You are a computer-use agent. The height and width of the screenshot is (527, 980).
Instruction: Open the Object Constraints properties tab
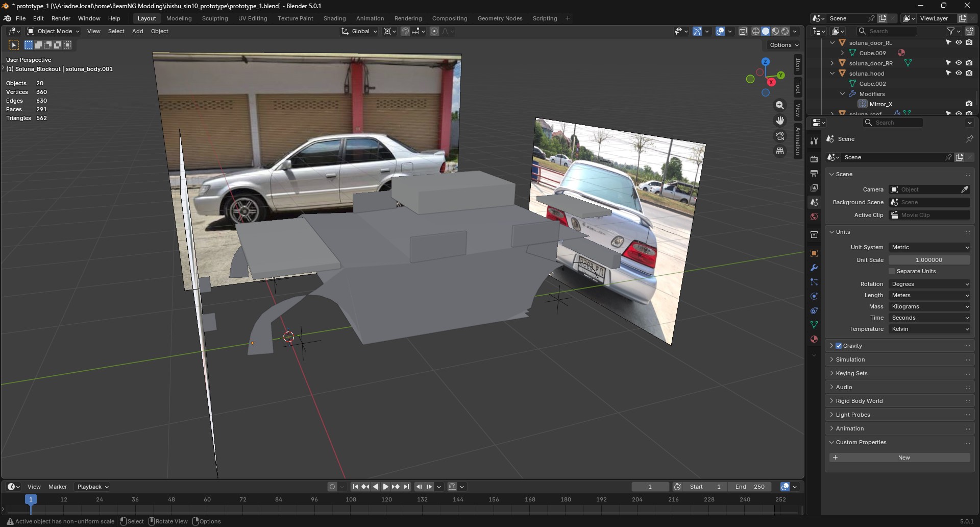[814, 310]
